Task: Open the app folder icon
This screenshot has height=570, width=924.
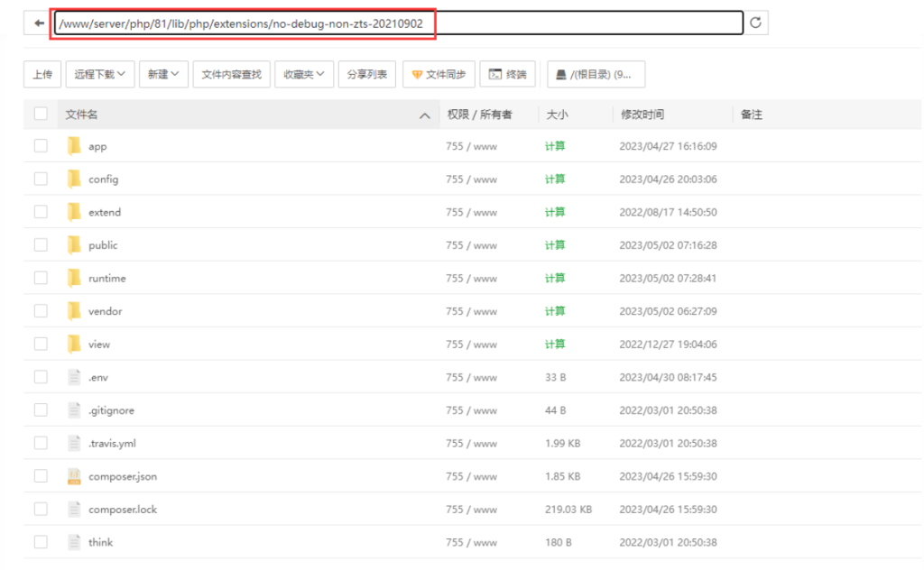Action: (x=74, y=146)
